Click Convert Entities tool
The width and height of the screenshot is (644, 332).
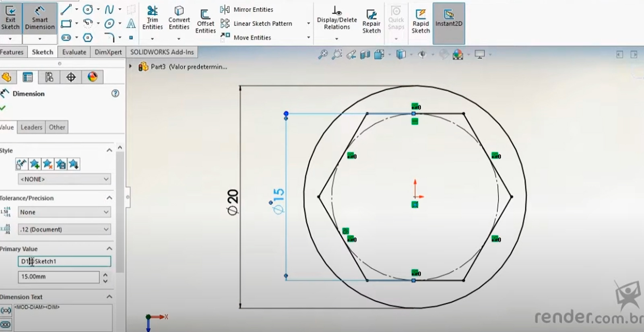click(179, 18)
